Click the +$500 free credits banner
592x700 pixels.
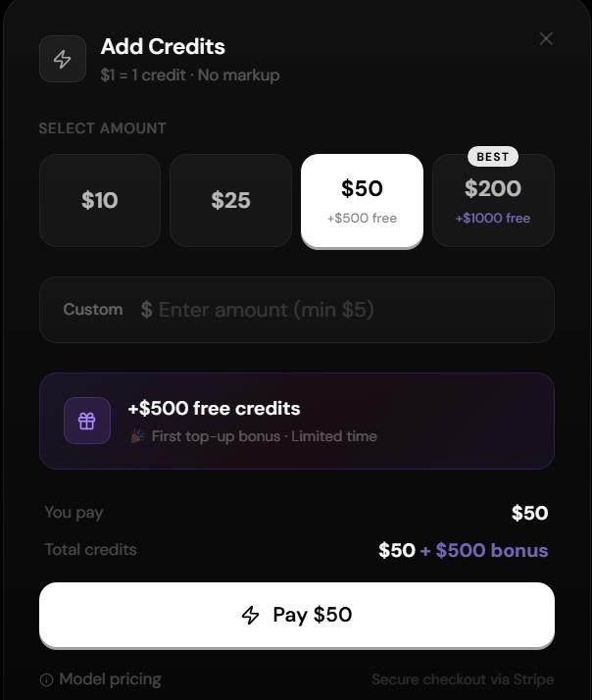pyautogui.click(x=297, y=421)
